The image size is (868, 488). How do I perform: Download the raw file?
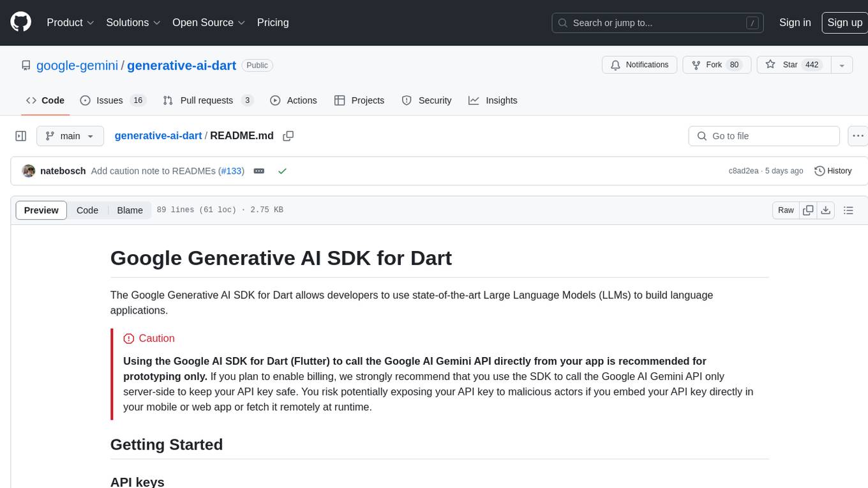point(826,210)
